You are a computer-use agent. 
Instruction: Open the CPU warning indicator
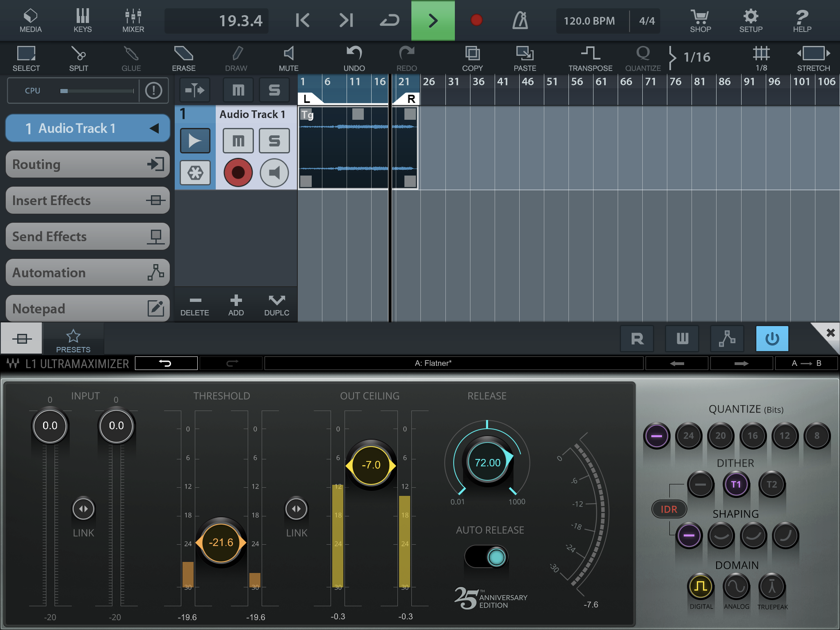coord(154,90)
